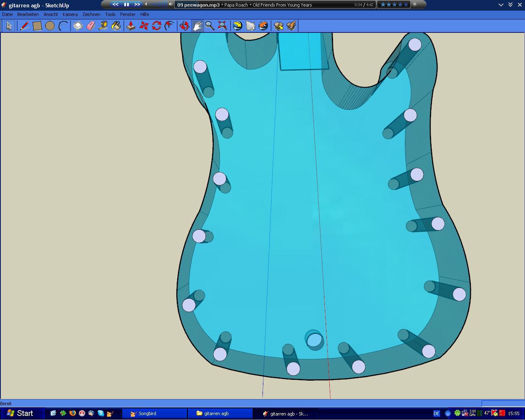
Task: Click the Select arrow tool
Action: pyautogui.click(x=9, y=26)
